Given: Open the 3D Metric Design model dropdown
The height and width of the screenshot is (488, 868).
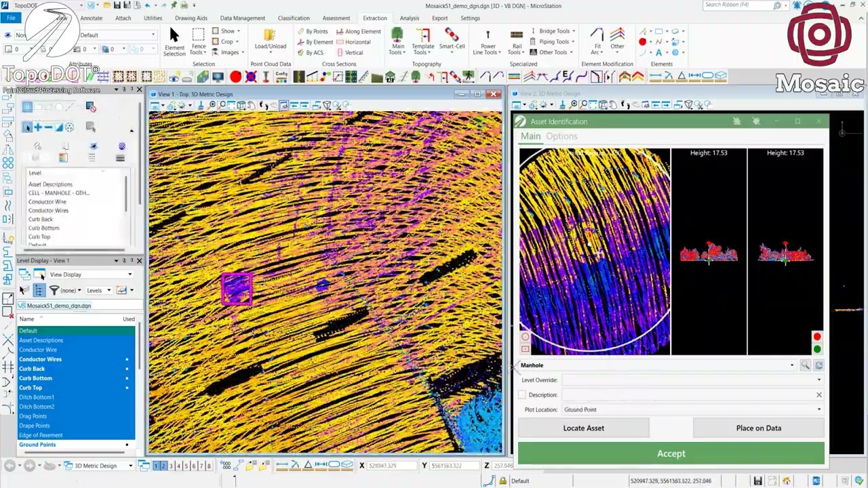Looking at the screenshot, I should (99, 466).
